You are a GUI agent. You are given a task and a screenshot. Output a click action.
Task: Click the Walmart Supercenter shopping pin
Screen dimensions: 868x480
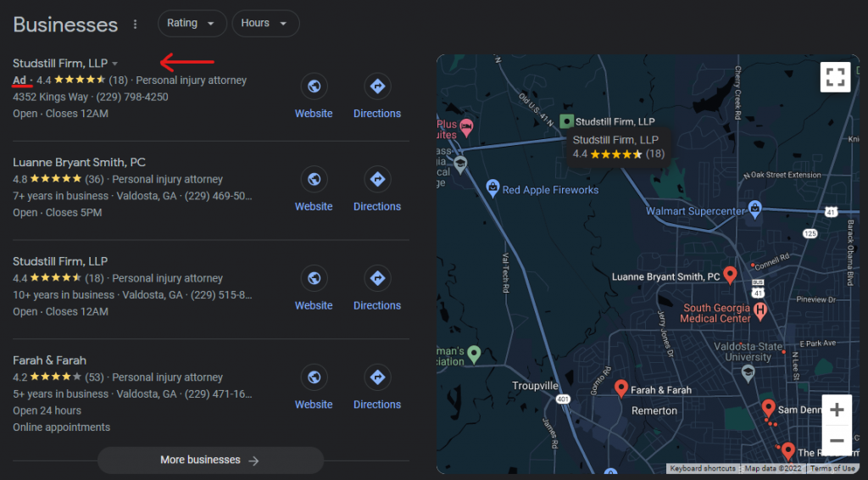pos(754,209)
